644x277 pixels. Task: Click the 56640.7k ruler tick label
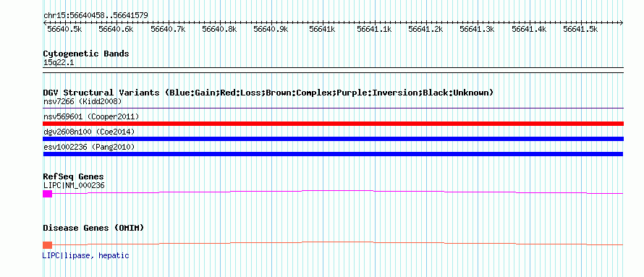(168, 30)
